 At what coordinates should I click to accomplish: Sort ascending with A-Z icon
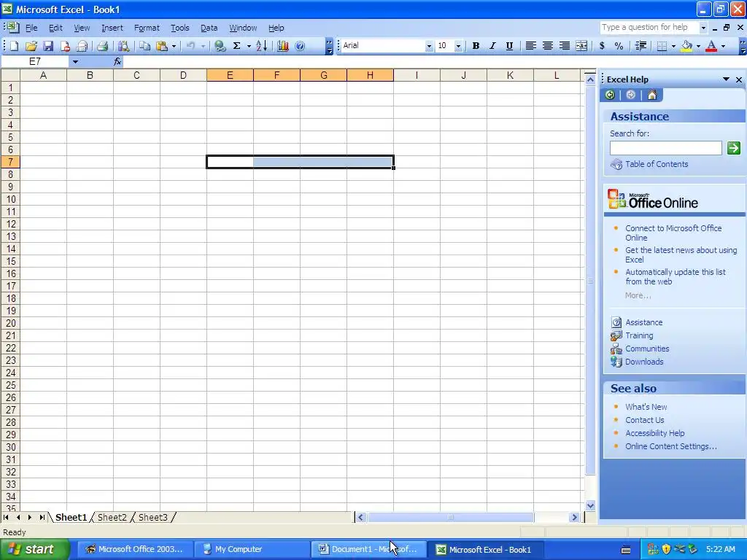[261, 46]
